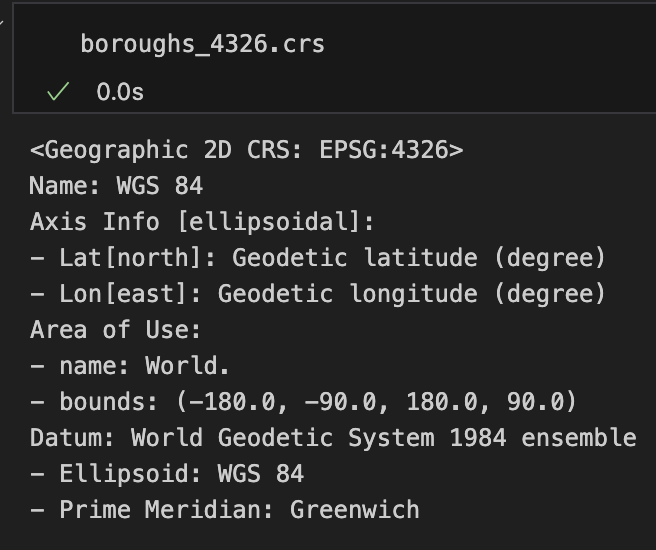The image size is (656, 550).
Task: Click the 'Axis Info [ellipsoidal]' line
Action: coord(201,222)
